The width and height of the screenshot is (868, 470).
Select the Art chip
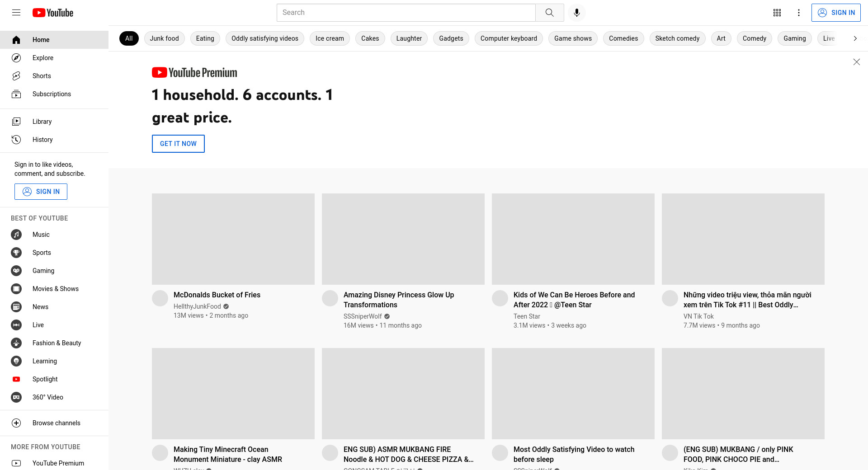[721, 38]
